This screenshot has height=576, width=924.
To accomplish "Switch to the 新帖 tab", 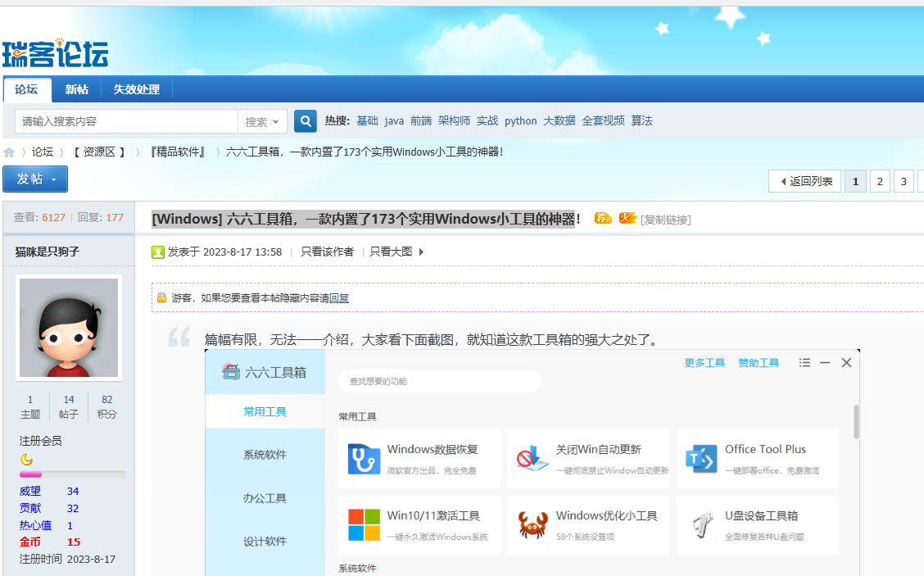I will tap(77, 89).
